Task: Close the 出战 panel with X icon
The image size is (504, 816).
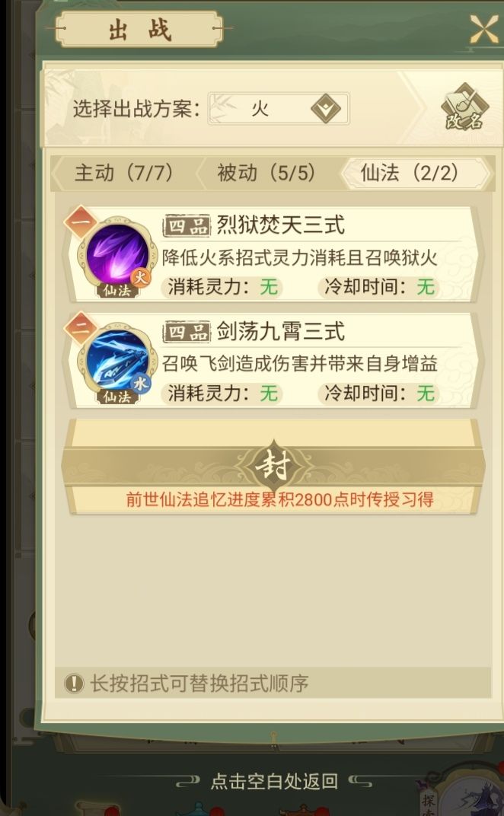Action: (x=483, y=29)
